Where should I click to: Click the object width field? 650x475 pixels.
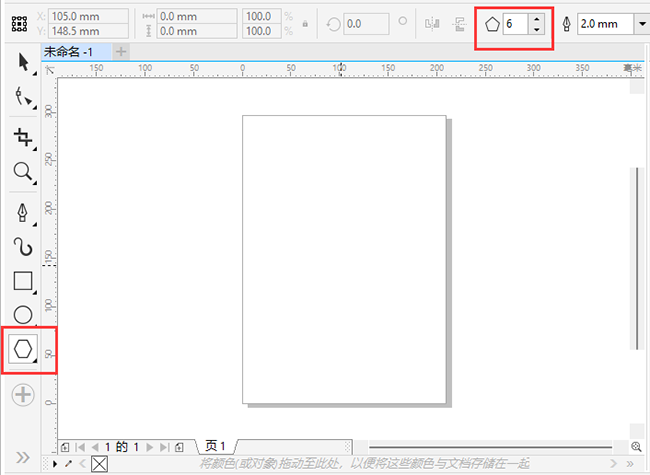click(196, 17)
